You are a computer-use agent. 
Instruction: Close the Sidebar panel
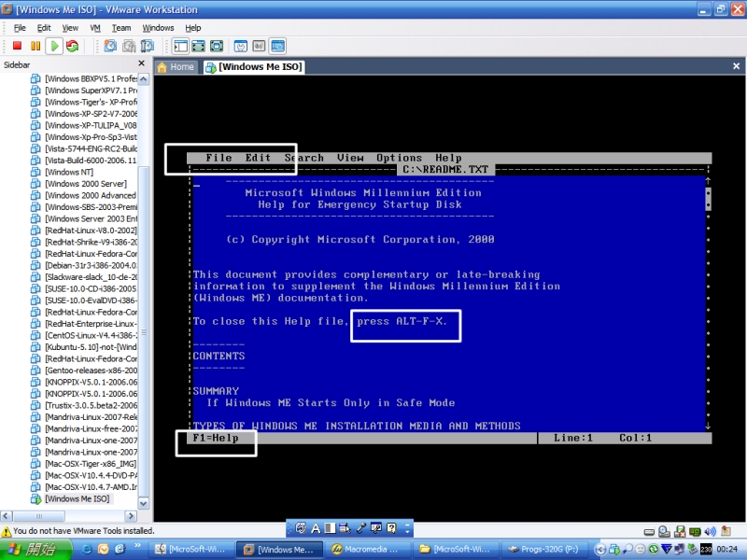[x=141, y=63]
